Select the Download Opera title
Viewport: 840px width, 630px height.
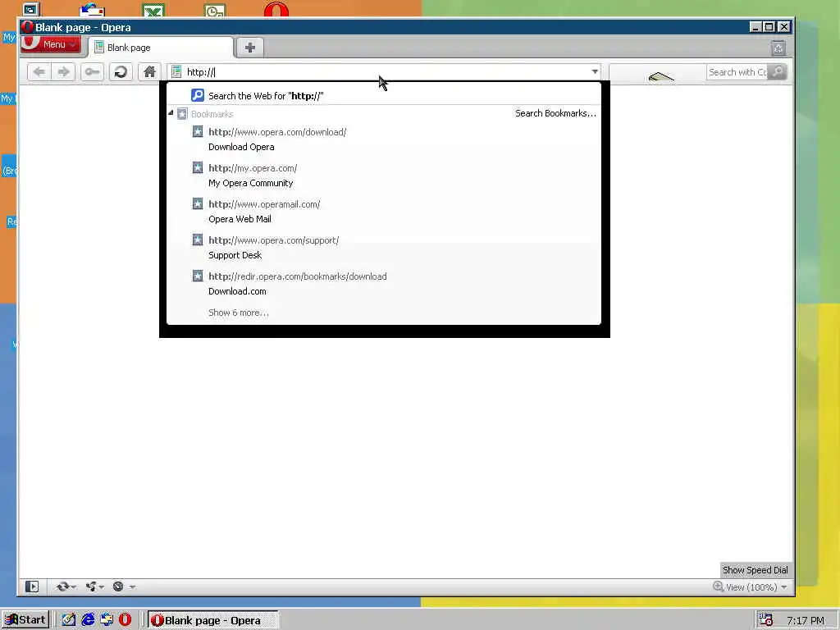pyautogui.click(x=241, y=147)
